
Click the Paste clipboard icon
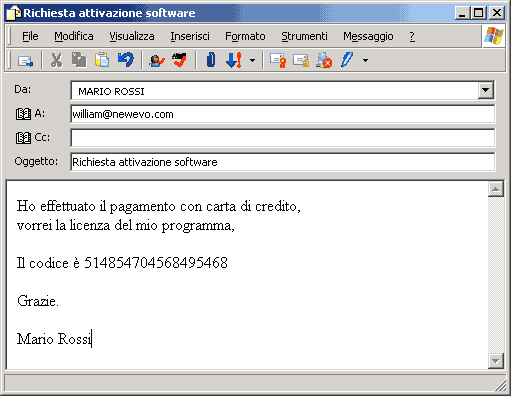(102, 60)
